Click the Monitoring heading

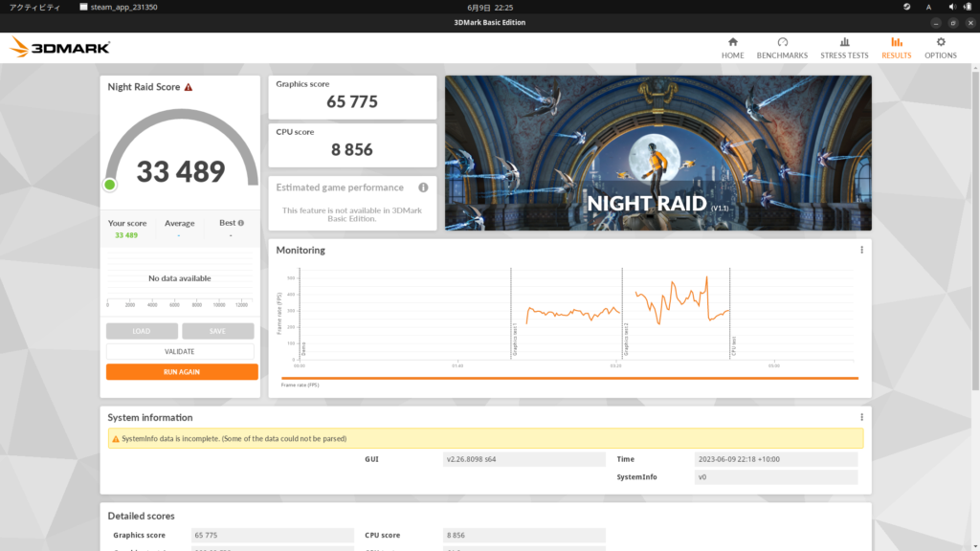301,250
